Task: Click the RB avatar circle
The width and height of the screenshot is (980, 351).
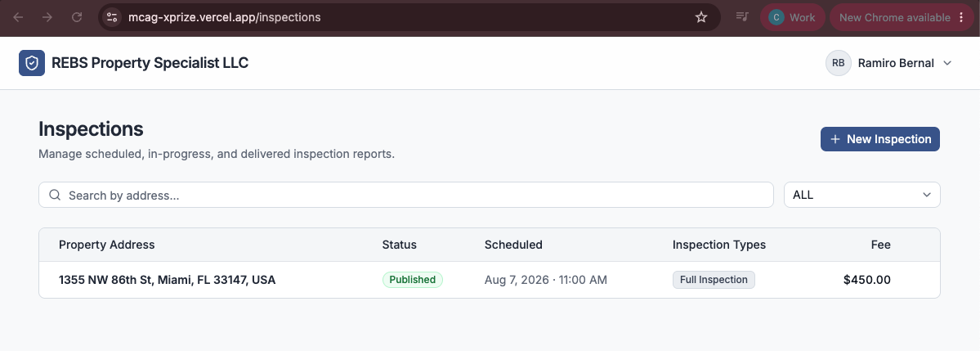Action: coord(838,63)
